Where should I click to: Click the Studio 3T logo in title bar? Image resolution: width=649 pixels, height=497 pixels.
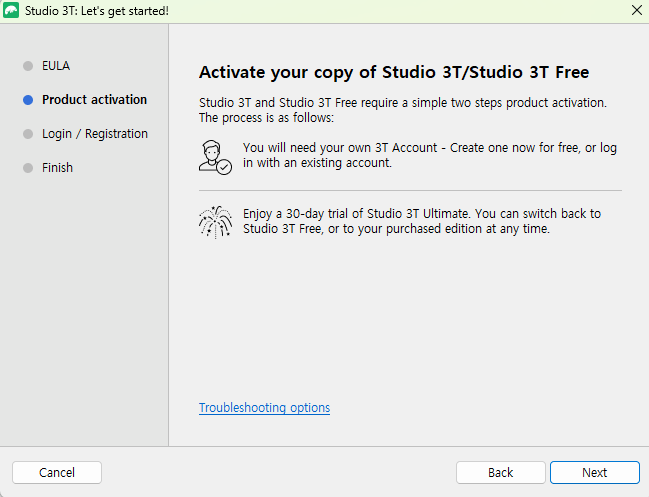(11, 10)
